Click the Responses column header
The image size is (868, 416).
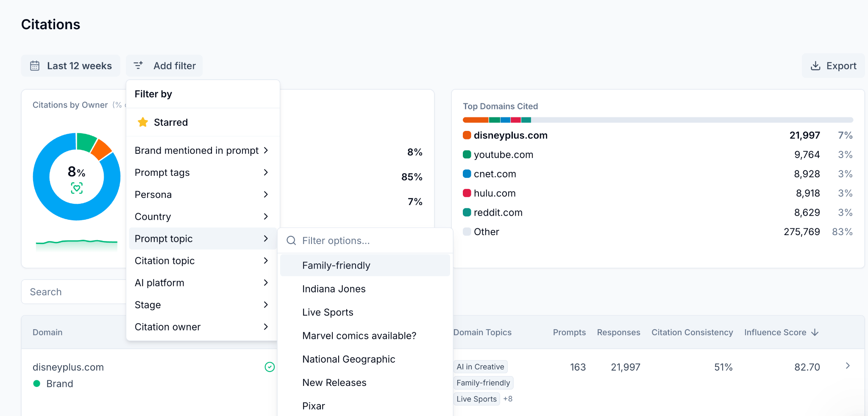click(x=618, y=333)
